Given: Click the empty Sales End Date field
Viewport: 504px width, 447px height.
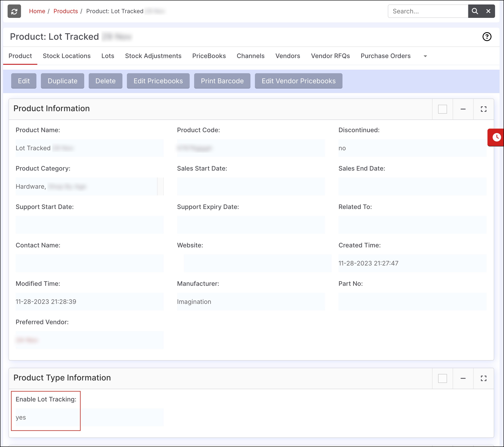Looking at the screenshot, I should [412, 186].
